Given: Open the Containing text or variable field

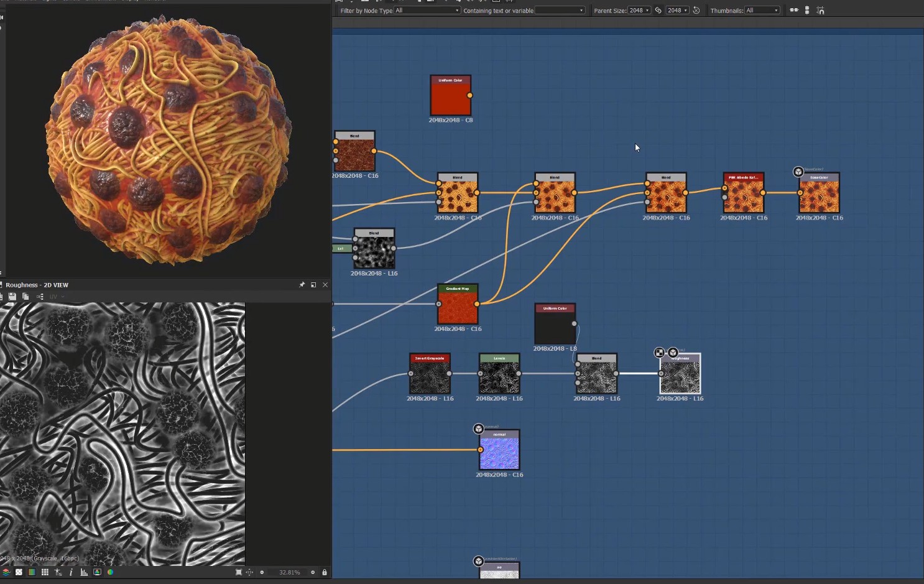Looking at the screenshot, I should point(560,11).
